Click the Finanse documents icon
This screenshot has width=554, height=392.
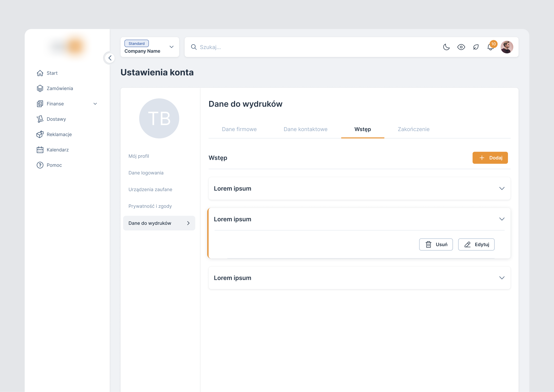40,104
